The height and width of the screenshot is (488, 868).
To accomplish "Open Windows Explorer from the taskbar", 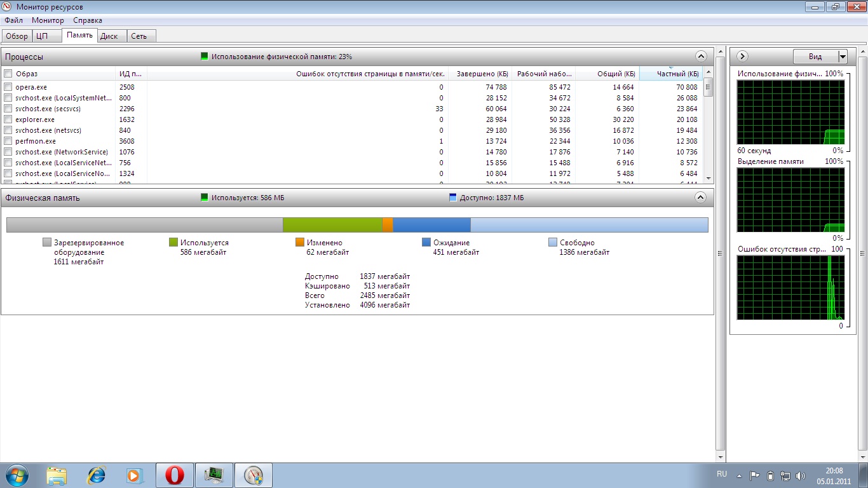I will point(57,475).
